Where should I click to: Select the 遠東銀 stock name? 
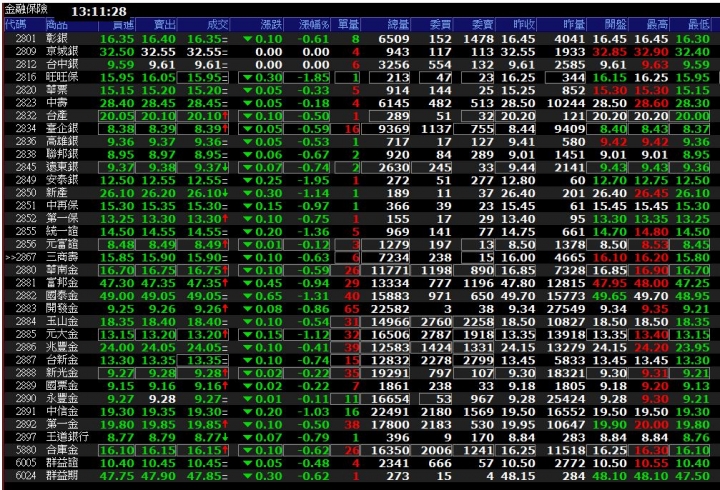click(62, 167)
